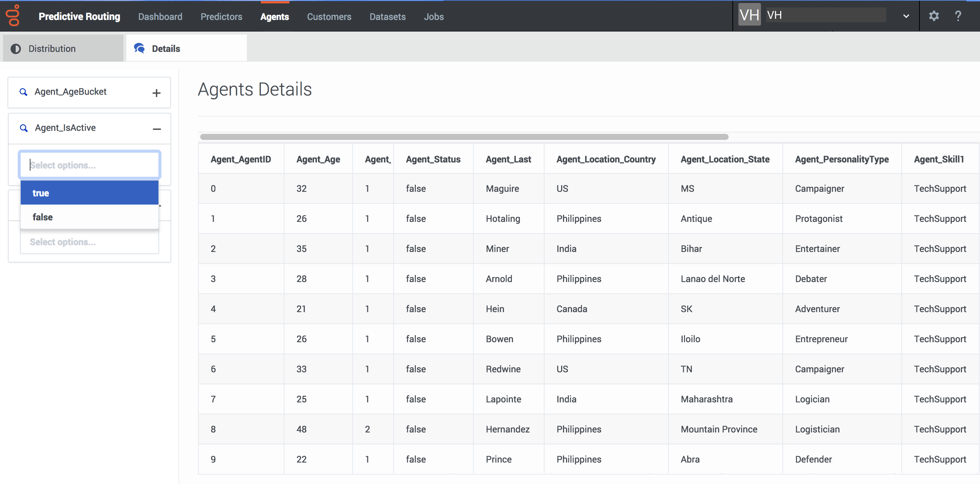Open settings gear icon
Image resolution: width=980 pixels, height=484 pixels.
(934, 16)
